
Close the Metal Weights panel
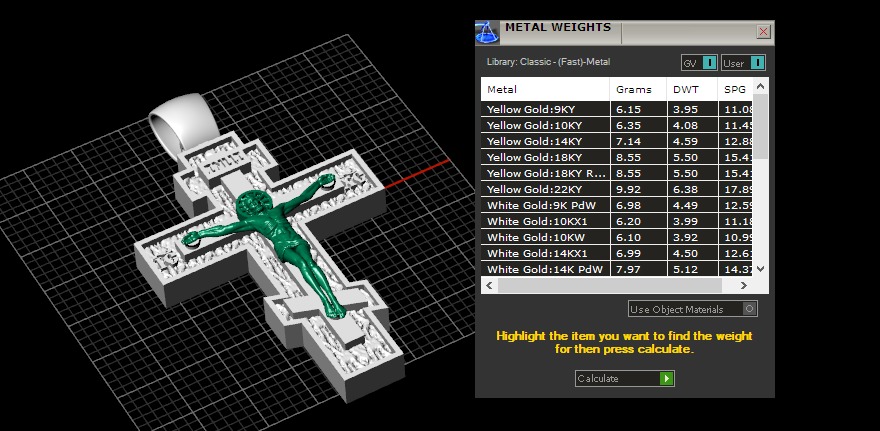click(x=763, y=31)
